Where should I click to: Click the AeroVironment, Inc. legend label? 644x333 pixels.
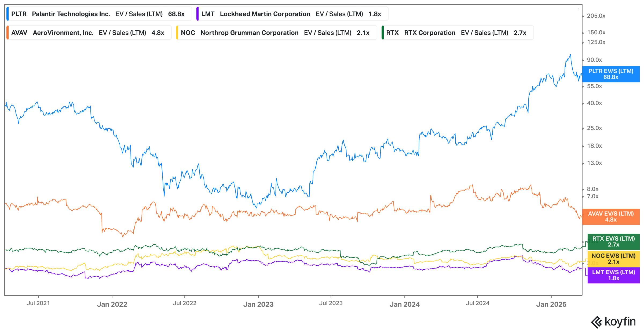[x=63, y=33]
